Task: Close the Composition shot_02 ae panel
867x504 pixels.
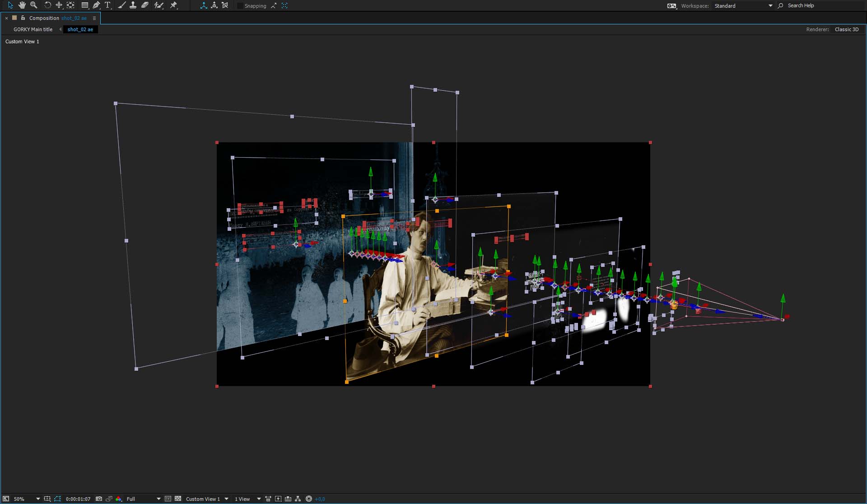Action: [6, 18]
